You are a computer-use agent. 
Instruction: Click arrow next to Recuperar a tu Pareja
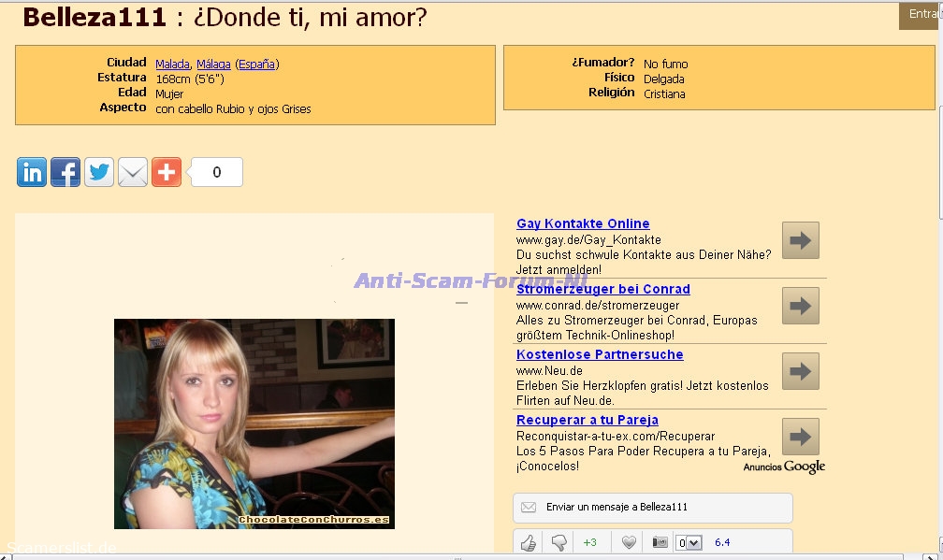pyautogui.click(x=800, y=437)
